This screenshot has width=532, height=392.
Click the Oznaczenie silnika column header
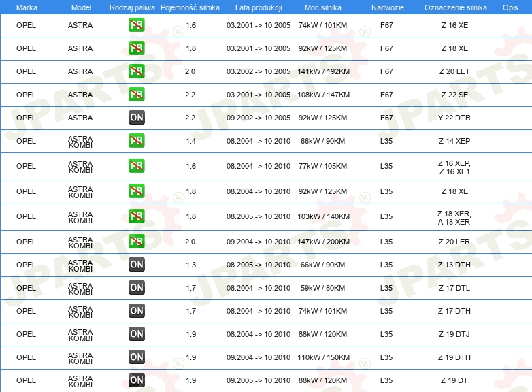click(455, 7)
